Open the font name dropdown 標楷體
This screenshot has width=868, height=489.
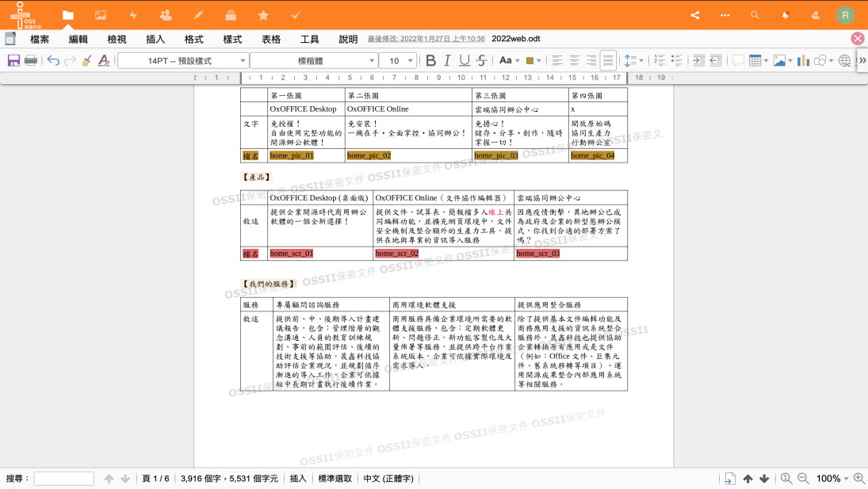point(313,60)
